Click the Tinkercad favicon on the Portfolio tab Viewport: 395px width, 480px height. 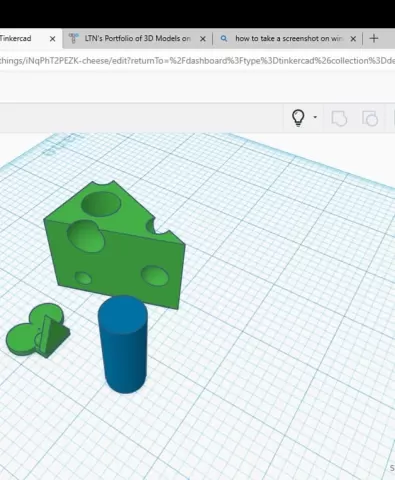(x=73, y=39)
